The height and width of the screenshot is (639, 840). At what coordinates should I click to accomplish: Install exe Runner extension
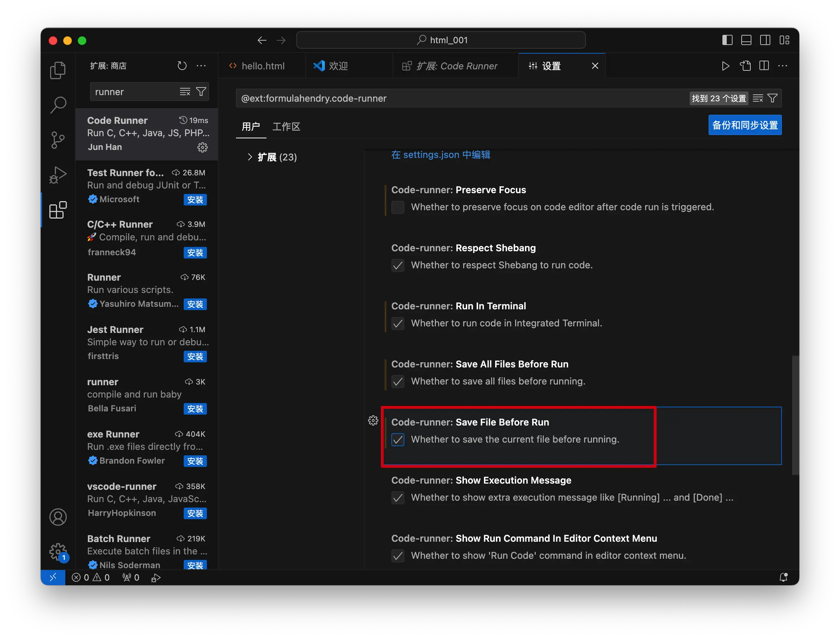point(195,461)
